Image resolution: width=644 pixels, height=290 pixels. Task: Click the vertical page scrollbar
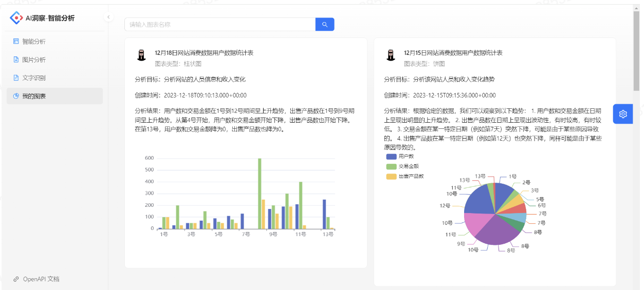coord(636,51)
